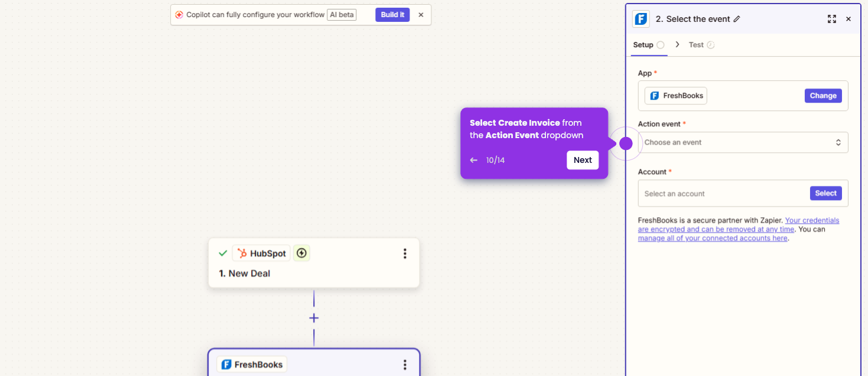Close the step editor panel
This screenshot has width=868, height=376.
coord(849,19)
